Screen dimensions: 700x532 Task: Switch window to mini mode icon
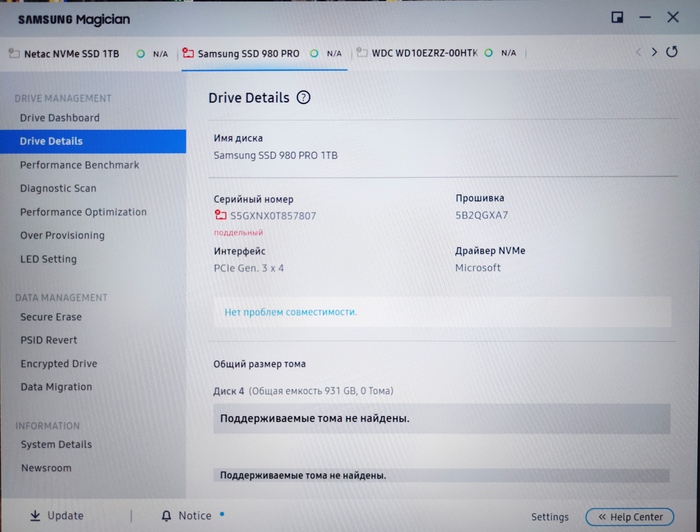click(617, 17)
